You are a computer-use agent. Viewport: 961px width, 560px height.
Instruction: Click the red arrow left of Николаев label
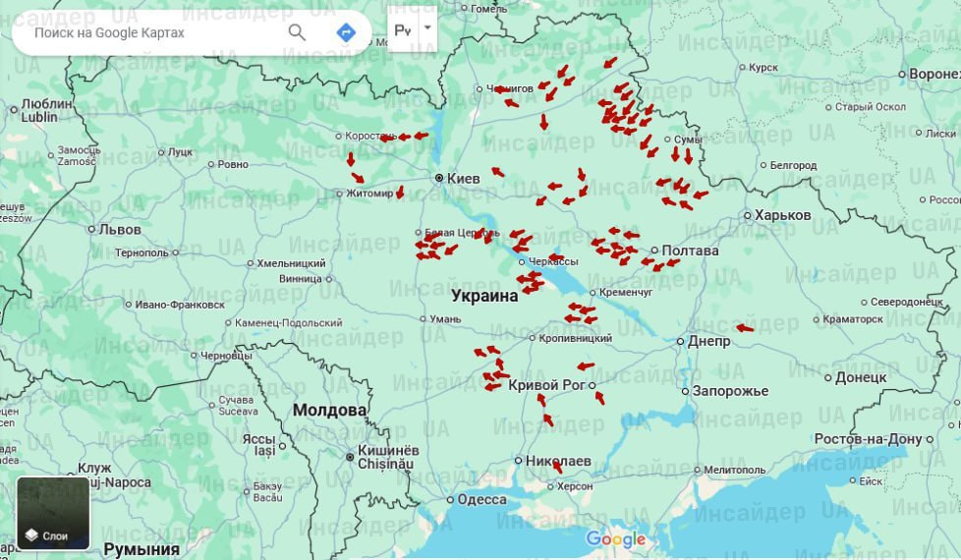[557, 467]
